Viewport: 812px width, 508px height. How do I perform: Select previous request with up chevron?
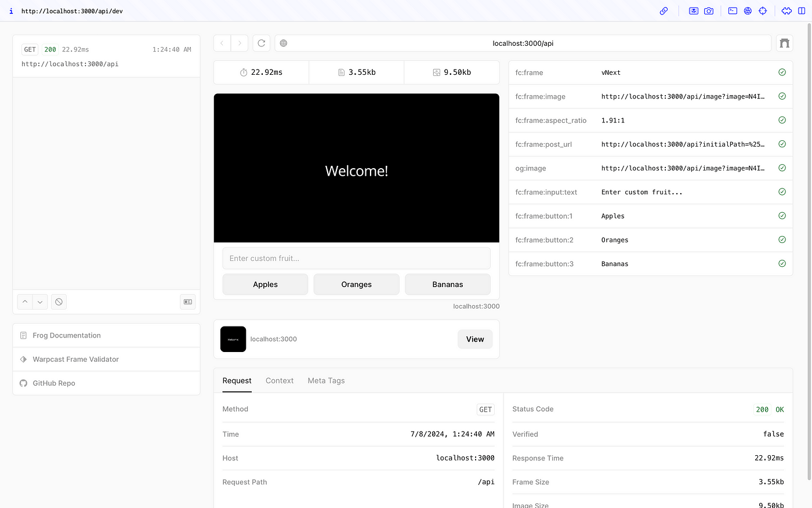(x=25, y=302)
